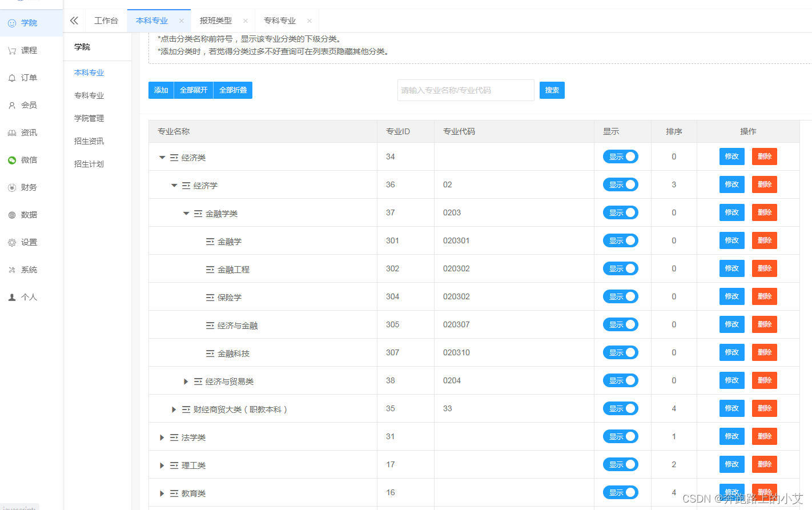
Task: Expand the 经济与贸易类 tree arrow
Action: (186, 382)
